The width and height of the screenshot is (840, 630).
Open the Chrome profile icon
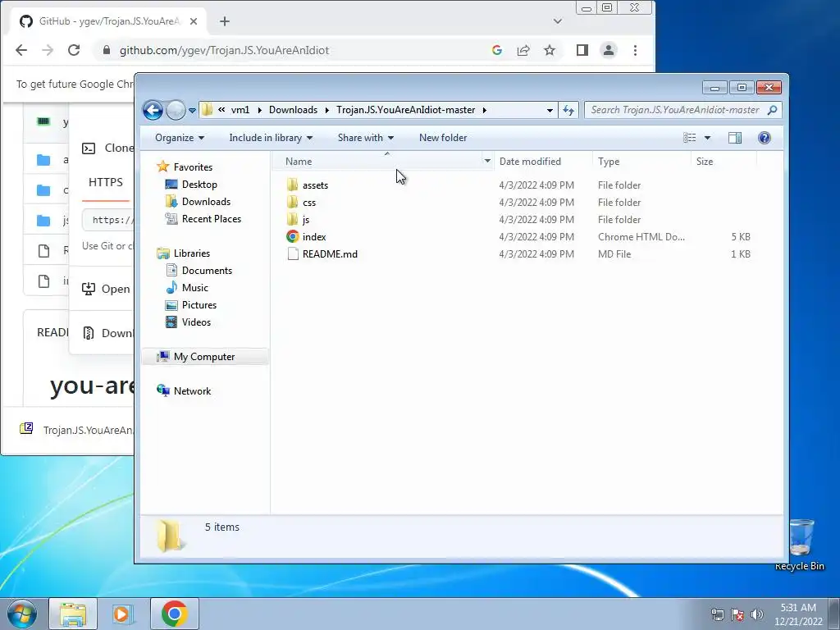click(x=609, y=50)
